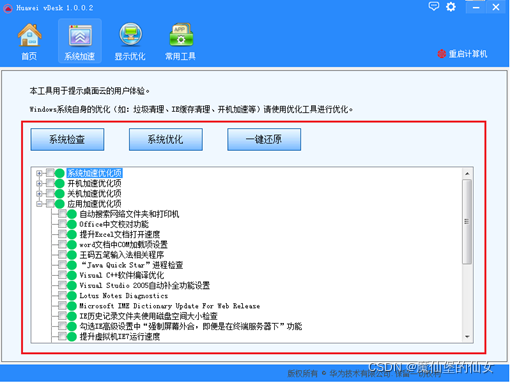Open the 首页 home icon

click(29, 35)
